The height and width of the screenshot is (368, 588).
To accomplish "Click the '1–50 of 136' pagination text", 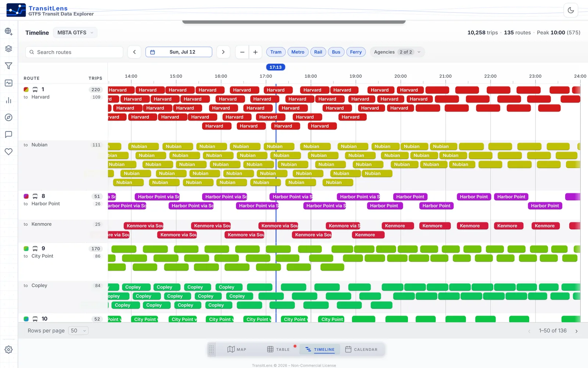I will [553, 330].
